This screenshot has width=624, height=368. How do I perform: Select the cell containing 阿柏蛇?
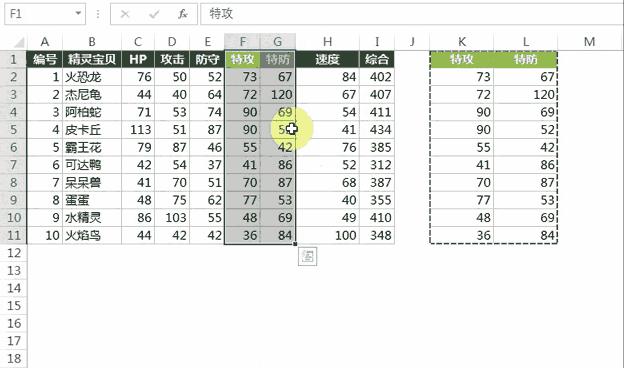click(x=92, y=112)
